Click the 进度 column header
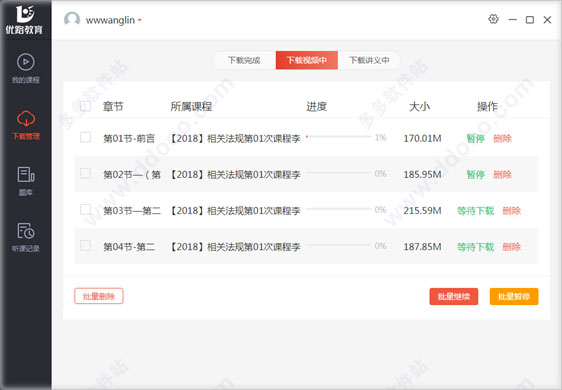This screenshot has height=390, width=562. pos(316,106)
